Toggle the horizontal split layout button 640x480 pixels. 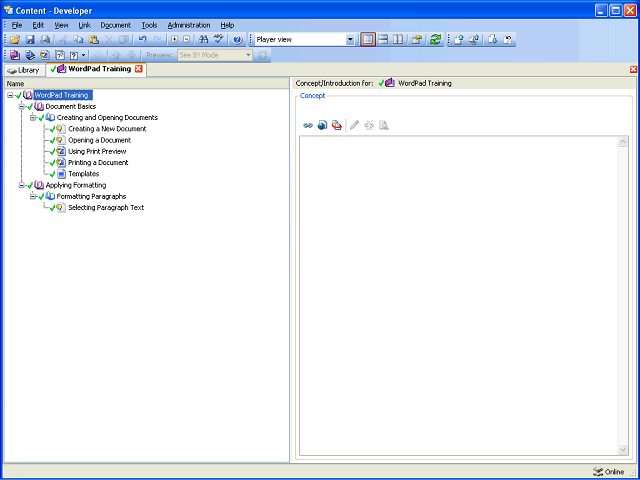point(383,40)
